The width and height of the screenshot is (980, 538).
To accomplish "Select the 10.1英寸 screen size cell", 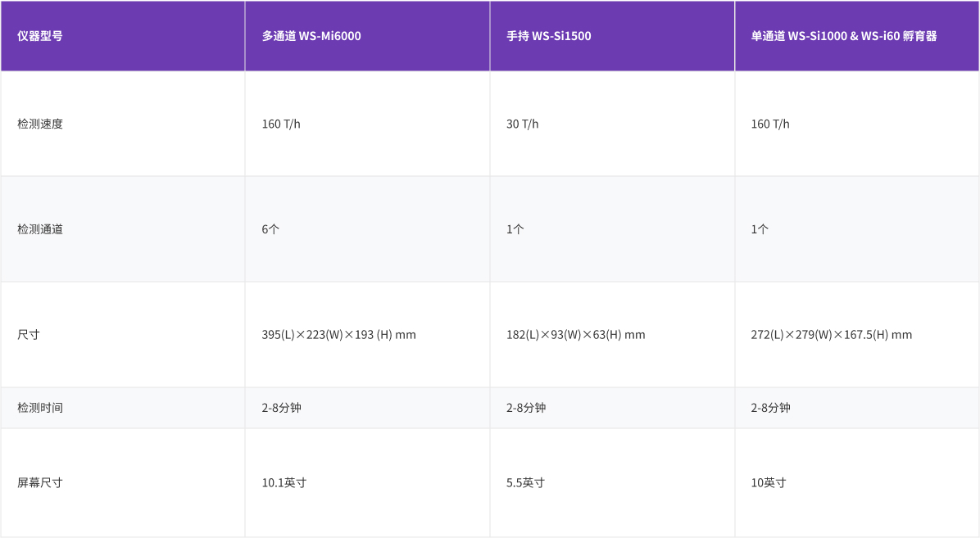I will point(284,483).
